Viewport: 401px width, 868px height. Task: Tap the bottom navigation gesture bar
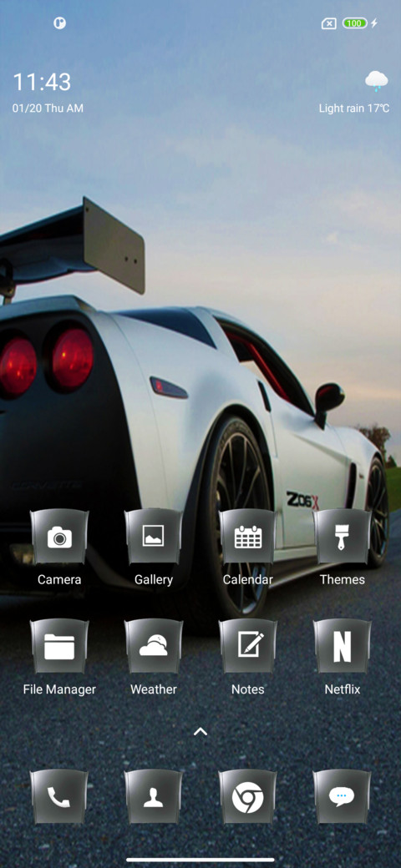point(200,860)
